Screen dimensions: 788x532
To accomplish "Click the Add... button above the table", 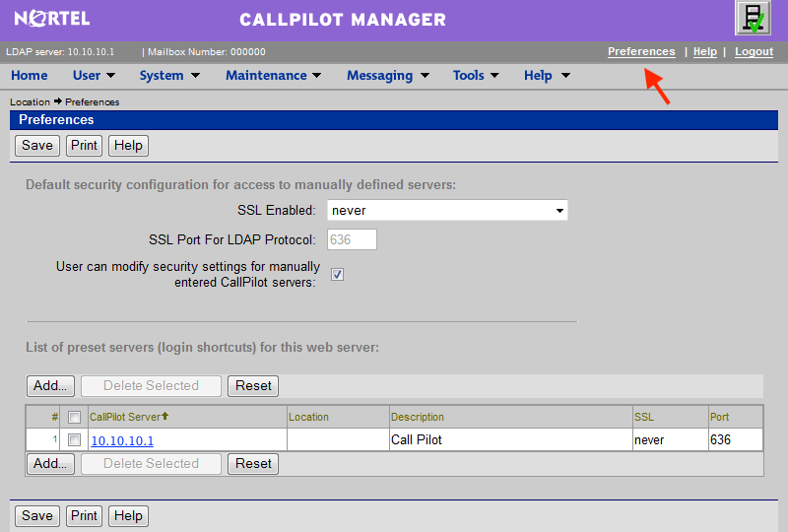I will click(50, 385).
